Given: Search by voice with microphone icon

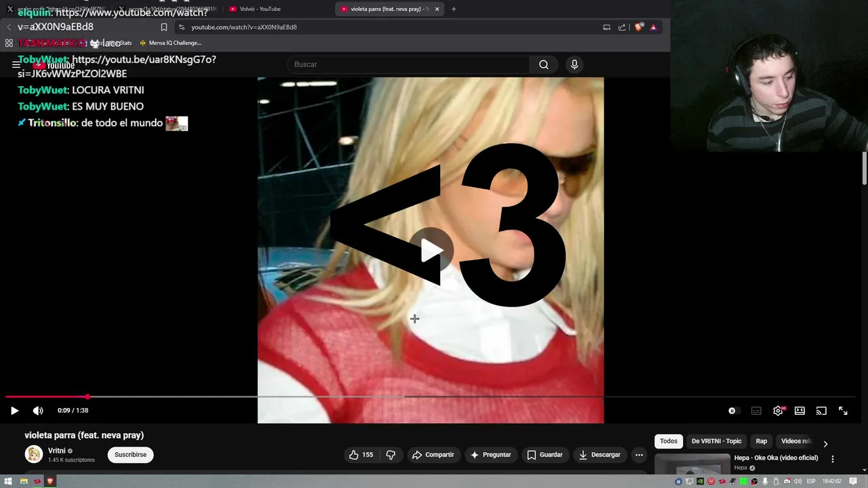Looking at the screenshot, I should coord(574,64).
